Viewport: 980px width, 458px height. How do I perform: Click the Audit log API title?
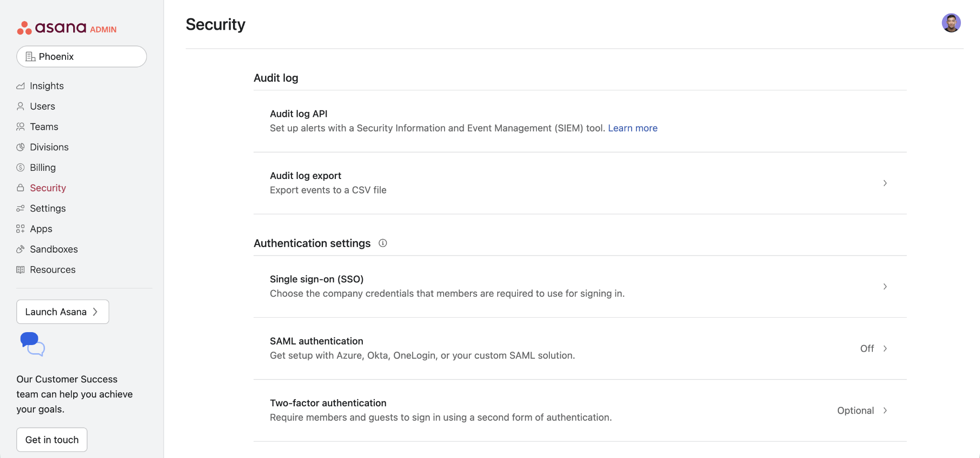point(299,114)
